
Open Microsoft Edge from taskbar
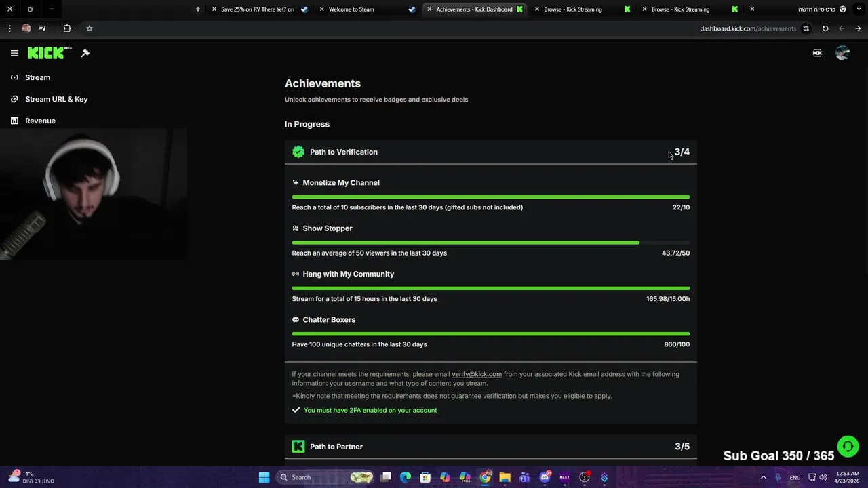(406, 477)
